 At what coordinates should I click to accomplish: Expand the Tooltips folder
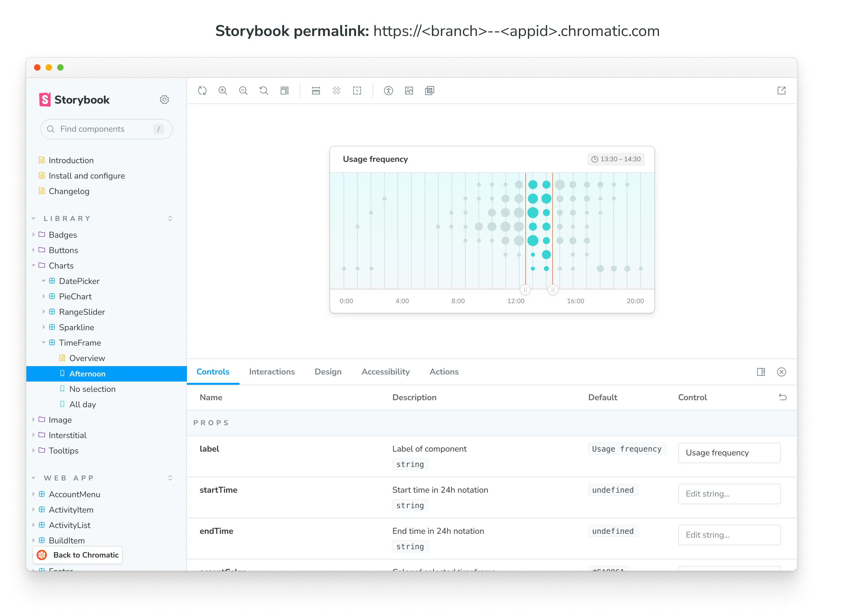point(63,451)
